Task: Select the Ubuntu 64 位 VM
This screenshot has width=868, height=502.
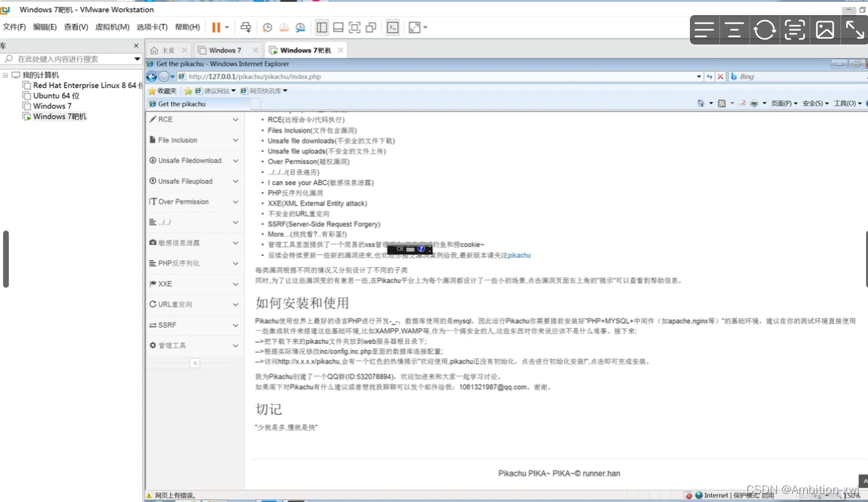Action: (51, 96)
